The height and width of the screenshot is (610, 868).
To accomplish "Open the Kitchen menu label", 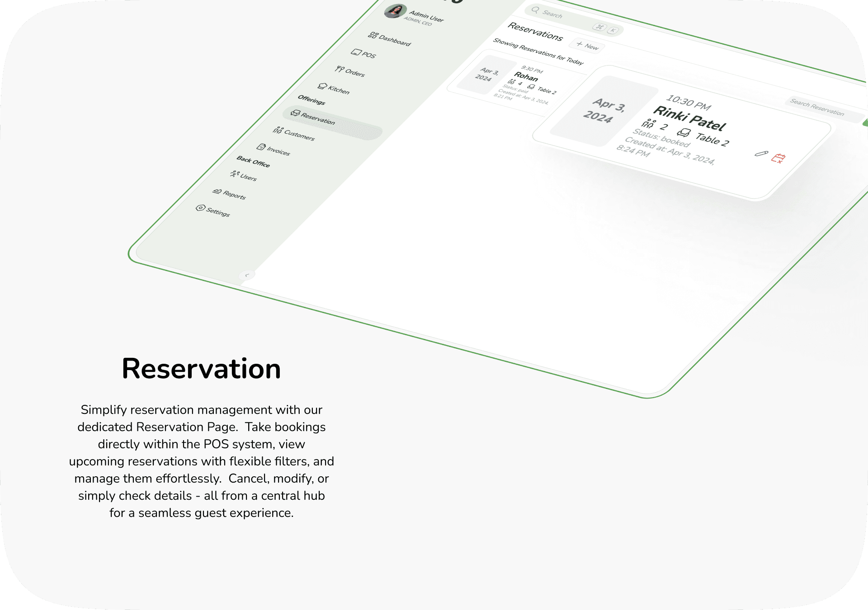I will click(339, 90).
